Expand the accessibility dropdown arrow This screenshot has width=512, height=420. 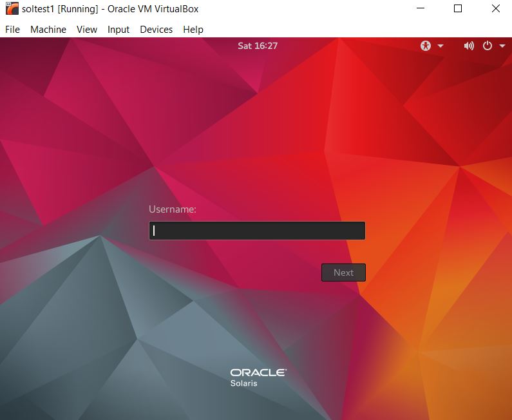pos(440,46)
